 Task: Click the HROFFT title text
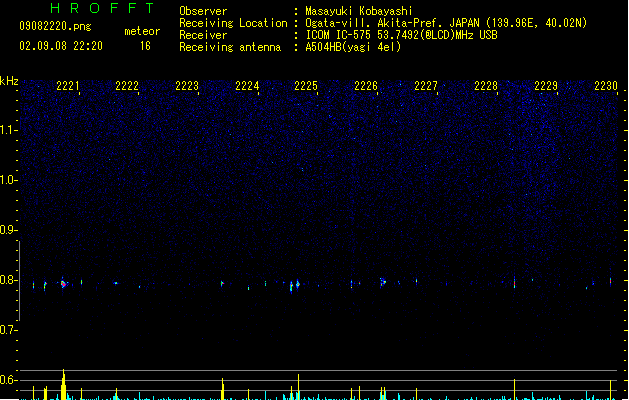[102, 8]
